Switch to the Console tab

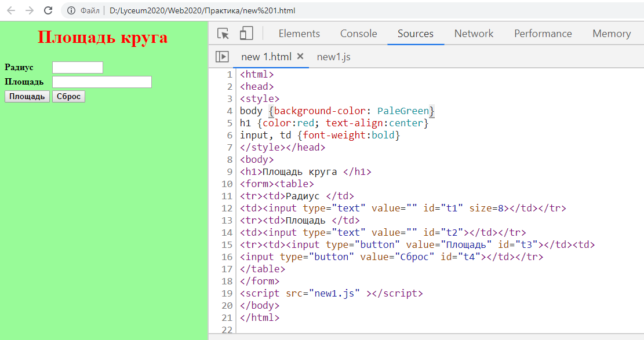click(358, 34)
